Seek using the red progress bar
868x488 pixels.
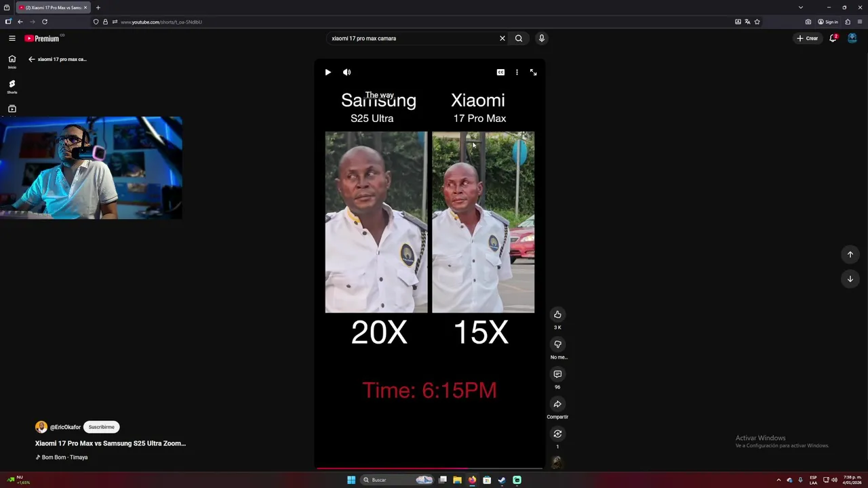429,468
